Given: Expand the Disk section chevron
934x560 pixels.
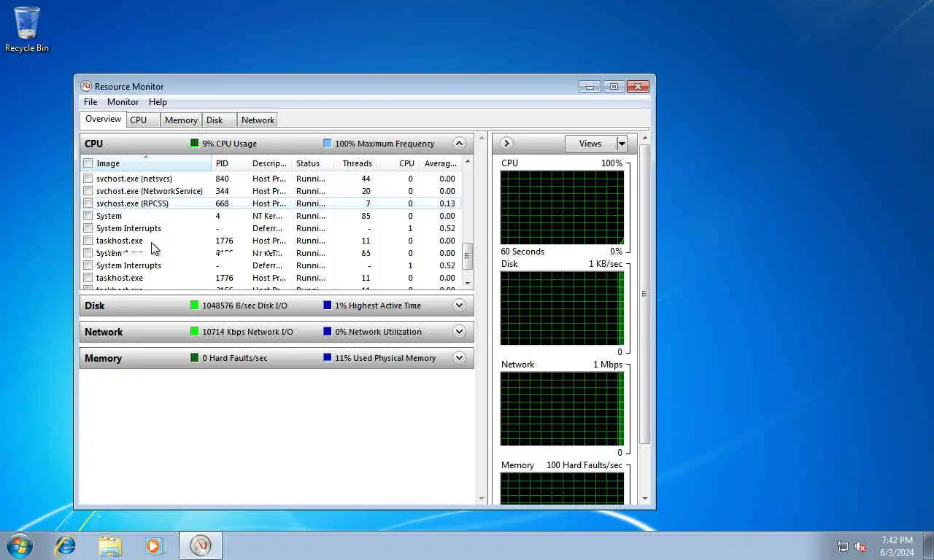Looking at the screenshot, I should pos(459,306).
